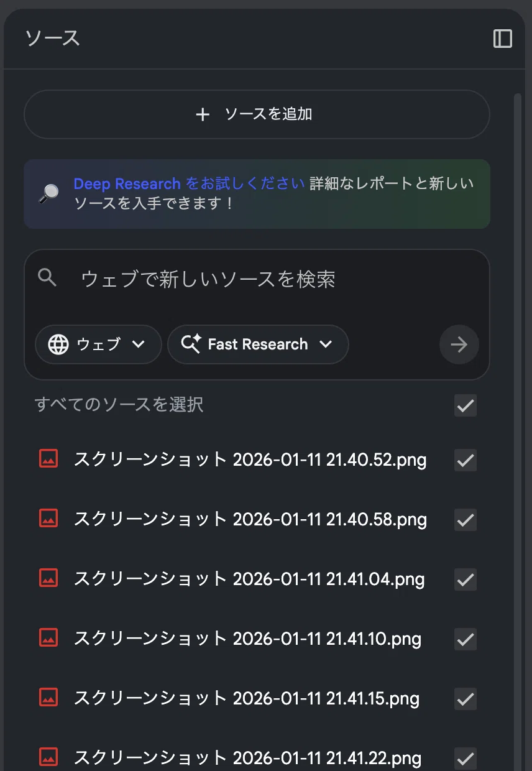Collapse the sources panel with the sidebar icon
This screenshot has height=771, width=532.
pyautogui.click(x=502, y=39)
